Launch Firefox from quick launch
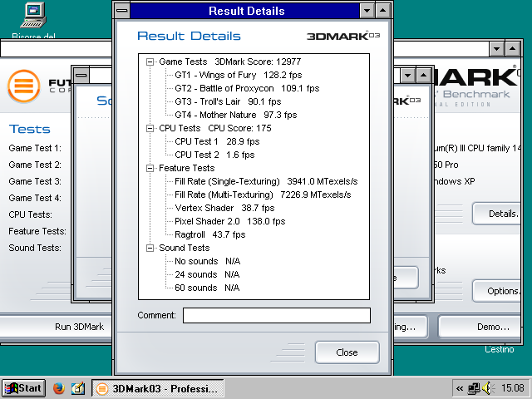The height and width of the screenshot is (399, 532). tap(59, 388)
